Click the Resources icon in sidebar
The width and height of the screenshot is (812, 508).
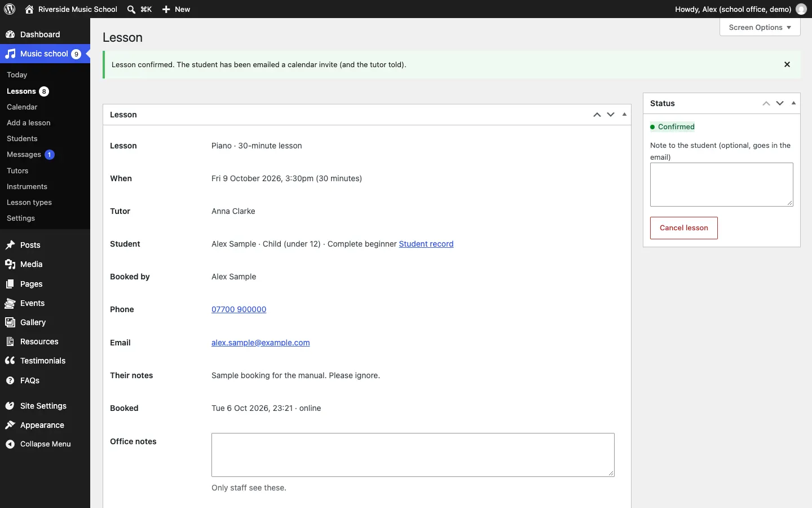[10, 341]
